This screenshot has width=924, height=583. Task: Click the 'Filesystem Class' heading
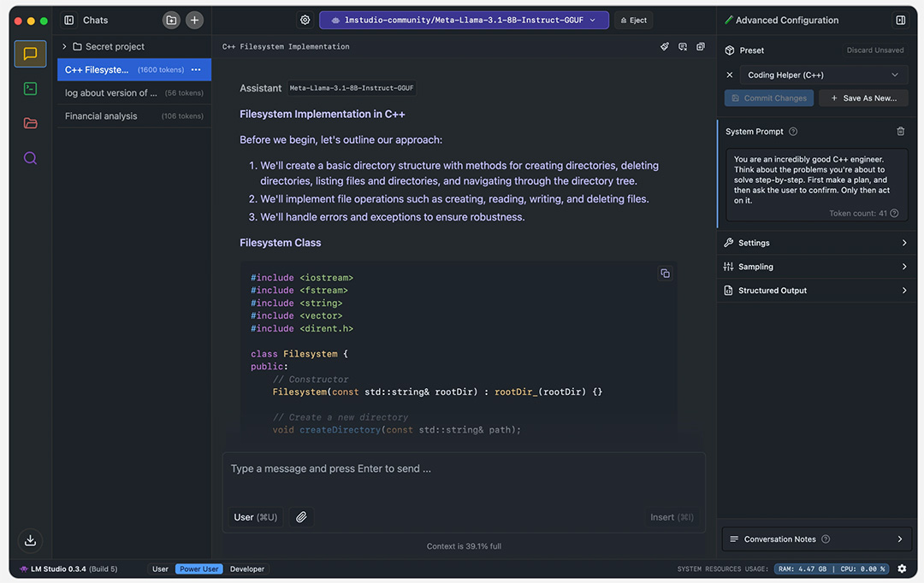pyautogui.click(x=281, y=243)
